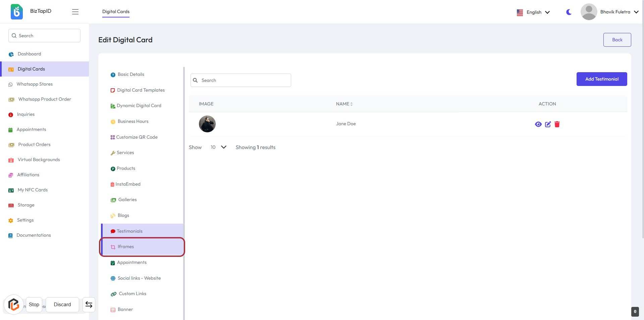Click the swap arrows icon next to Discard
The width and height of the screenshot is (644, 320).
tap(89, 305)
